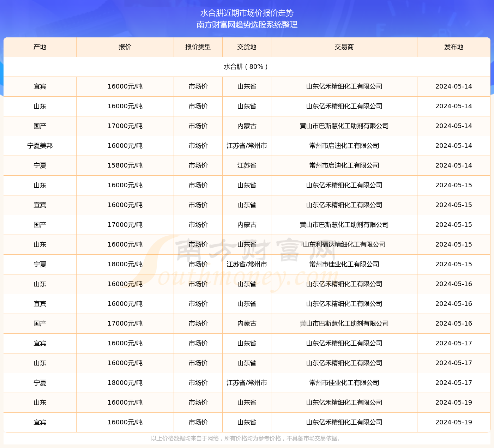Viewport: 494px width, 448px height.
Task: Select 国产 origin cell dated 2024-05-14
Action: [40, 126]
